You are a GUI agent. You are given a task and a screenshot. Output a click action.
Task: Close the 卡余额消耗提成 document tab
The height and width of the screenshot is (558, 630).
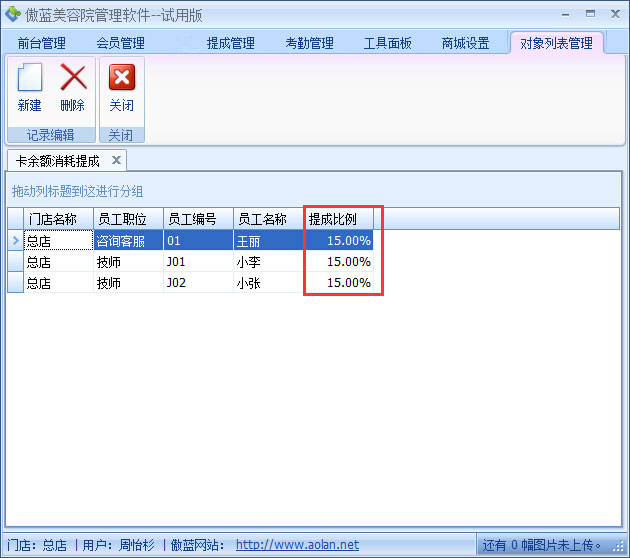[x=116, y=160]
